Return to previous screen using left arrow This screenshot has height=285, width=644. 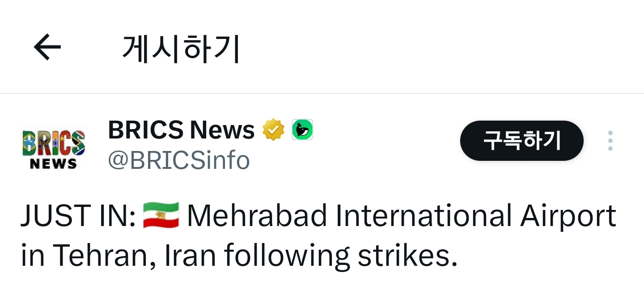tap(46, 46)
